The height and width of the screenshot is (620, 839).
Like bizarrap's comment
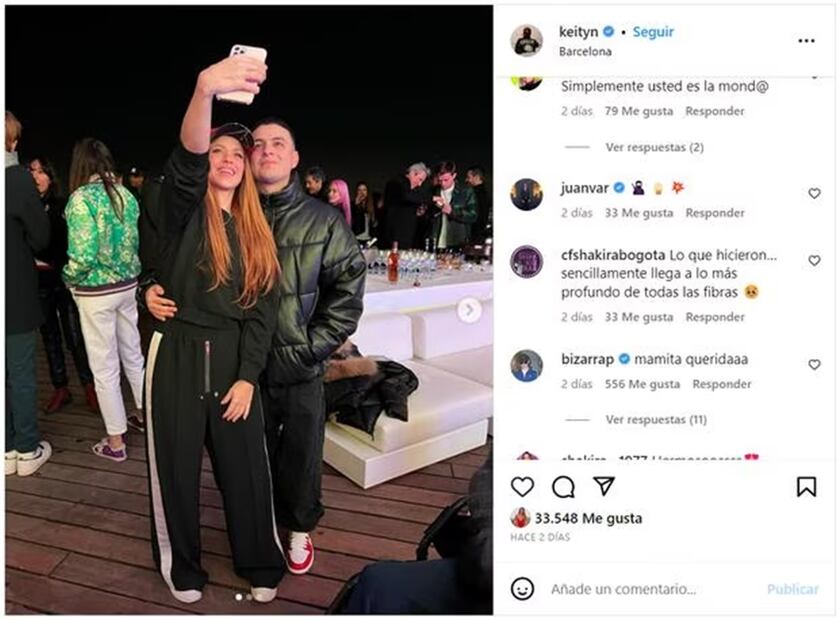click(x=814, y=365)
